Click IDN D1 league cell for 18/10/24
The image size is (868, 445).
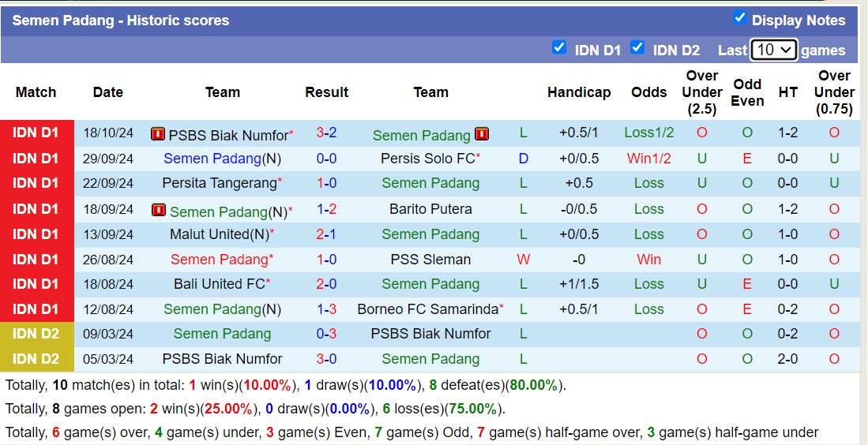pyautogui.click(x=37, y=133)
